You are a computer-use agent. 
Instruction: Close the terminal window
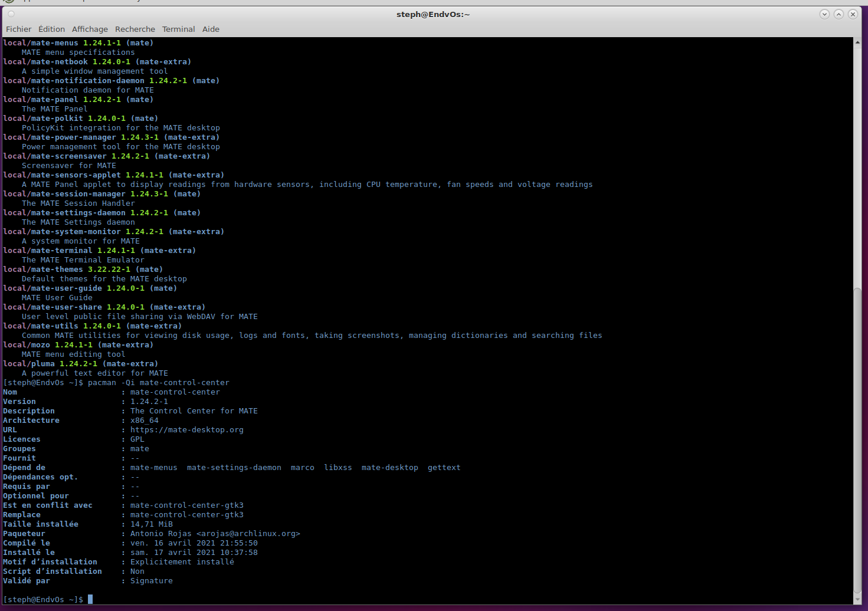pyautogui.click(x=853, y=14)
